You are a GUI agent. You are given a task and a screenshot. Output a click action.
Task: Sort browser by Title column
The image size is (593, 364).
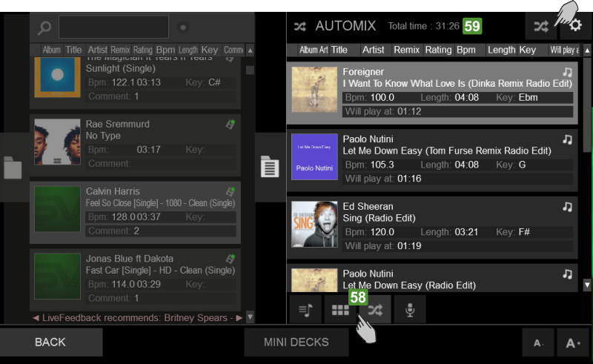pos(73,50)
